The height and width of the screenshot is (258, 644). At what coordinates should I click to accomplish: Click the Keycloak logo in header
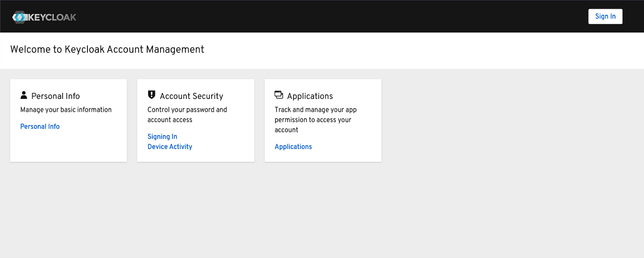pos(44,17)
